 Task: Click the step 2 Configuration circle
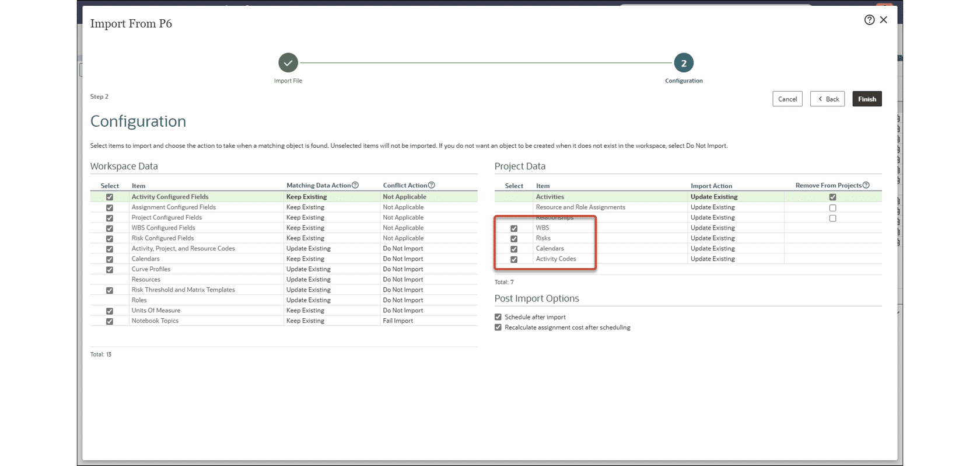coord(684,63)
